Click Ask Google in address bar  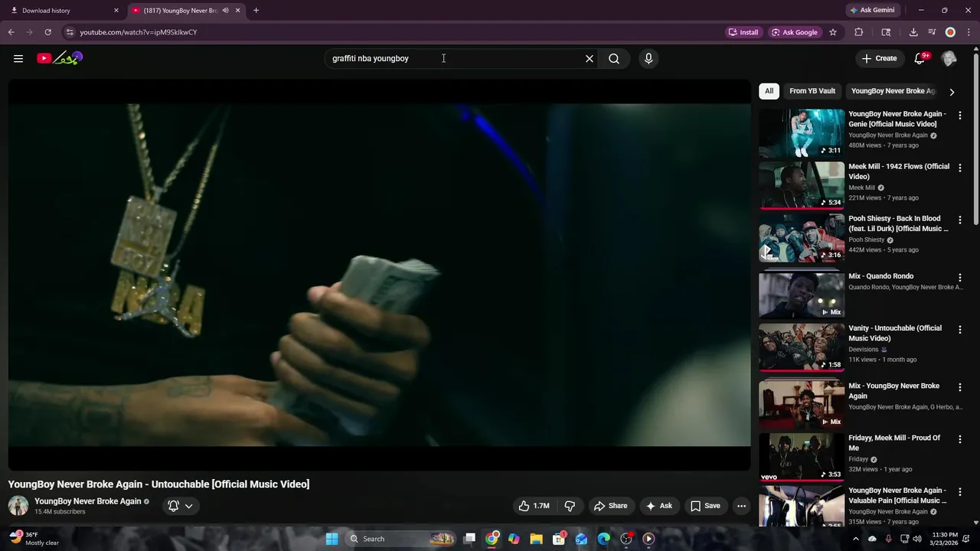tap(795, 32)
